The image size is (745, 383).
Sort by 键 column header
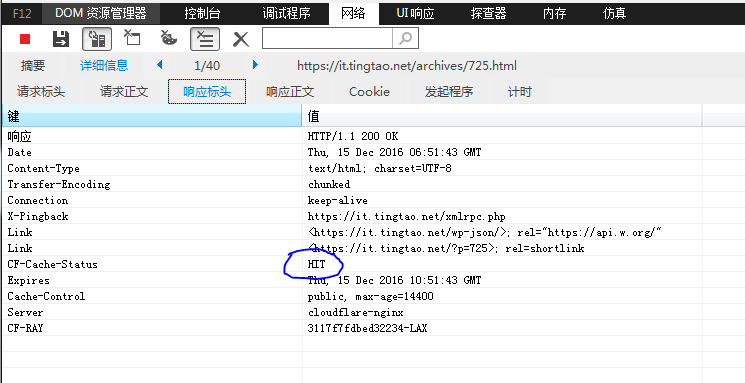click(x=152, y=116)
